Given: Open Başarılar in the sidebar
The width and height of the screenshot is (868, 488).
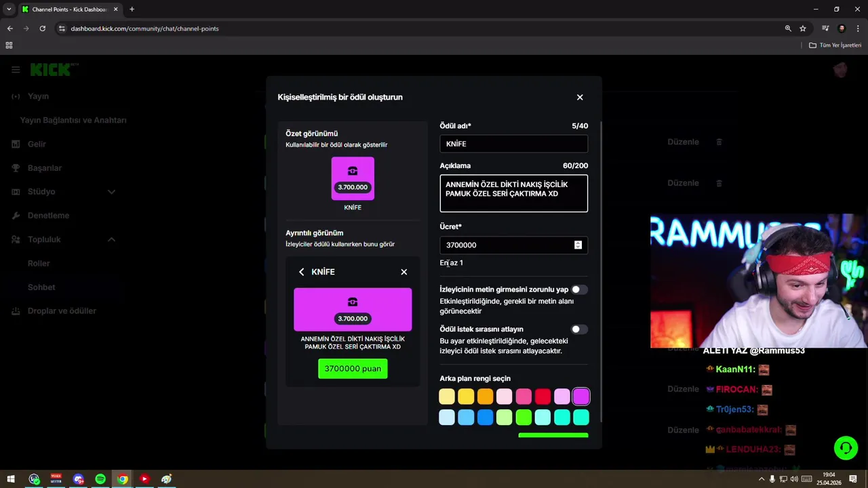Looking at the screenshot, I should (x=44, y=167).
